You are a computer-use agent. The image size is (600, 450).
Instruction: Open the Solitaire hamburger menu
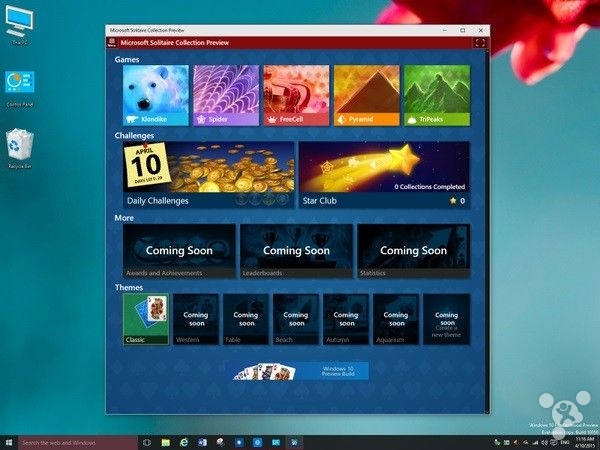coord(112,42)
